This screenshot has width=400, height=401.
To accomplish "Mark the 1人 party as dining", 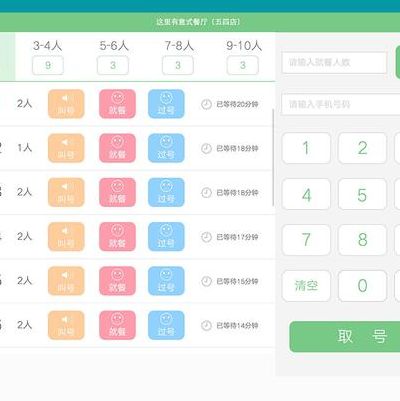I will pyautogui.click(x=117, y=148).
